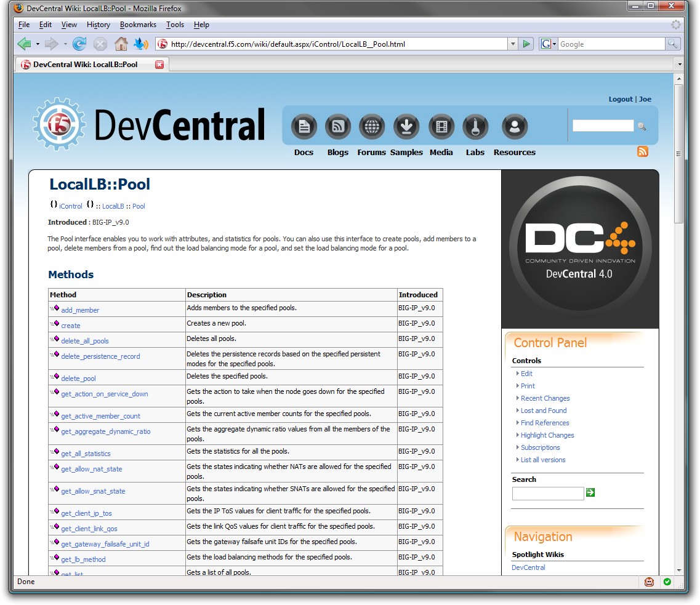This screenshot has height=605, width=700.
Task: Click the Logout link
Action: click(621, 99)
